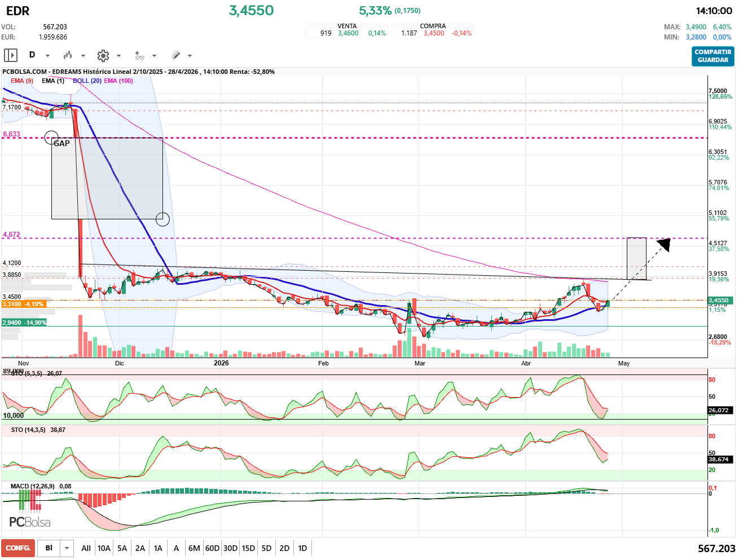743x560 pixels.
Task: Expand the dropdown arrow next to D
Action: click(47, 56)
